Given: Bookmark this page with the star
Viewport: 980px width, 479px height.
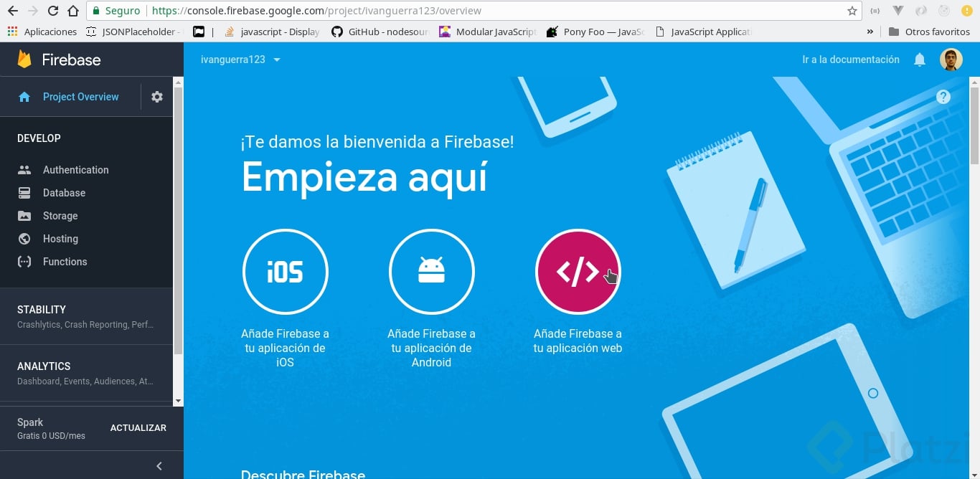Looking at the screenshot, I should 852,11.
